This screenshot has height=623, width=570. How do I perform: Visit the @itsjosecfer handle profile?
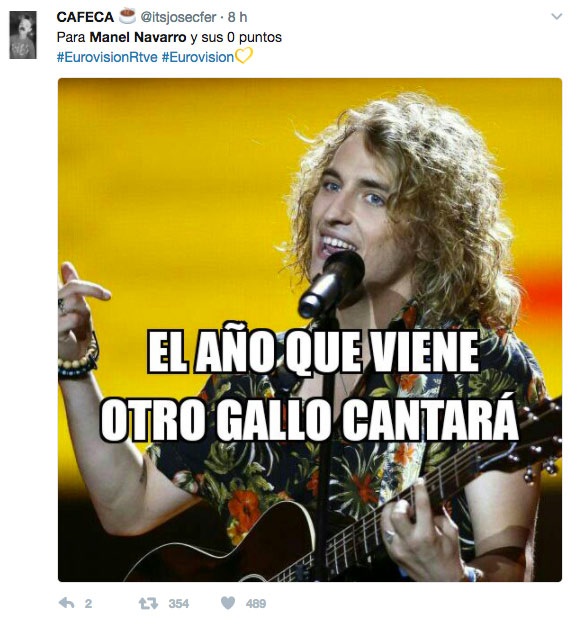tap(178, 17)
